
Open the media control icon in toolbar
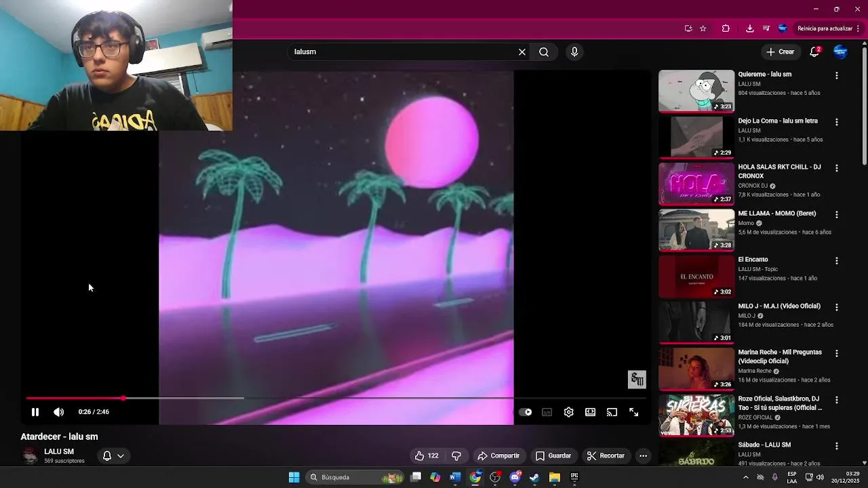766,28
